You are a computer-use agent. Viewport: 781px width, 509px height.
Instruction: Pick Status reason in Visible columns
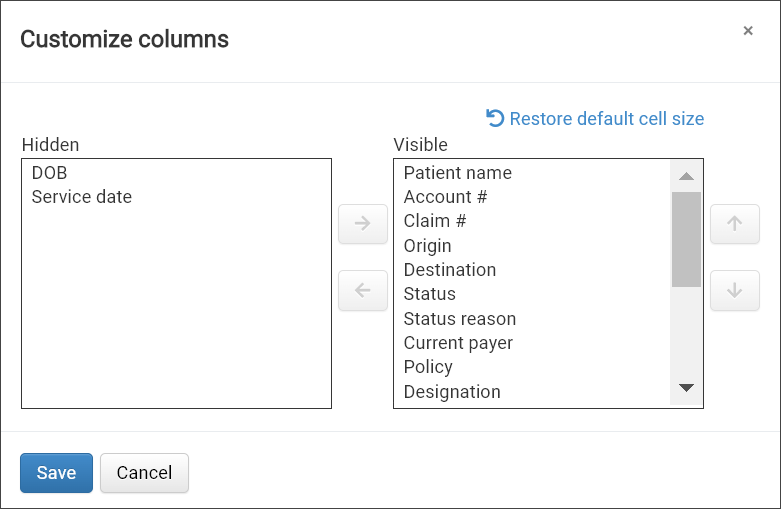tap(459, 319)
